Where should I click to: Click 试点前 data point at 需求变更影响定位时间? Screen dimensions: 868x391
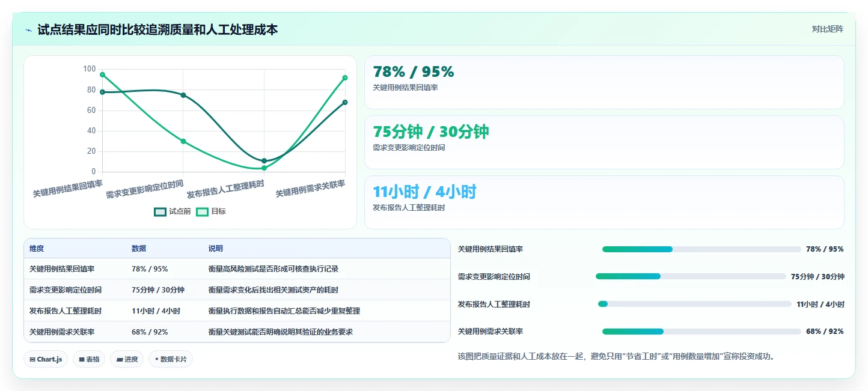(183, 95)
